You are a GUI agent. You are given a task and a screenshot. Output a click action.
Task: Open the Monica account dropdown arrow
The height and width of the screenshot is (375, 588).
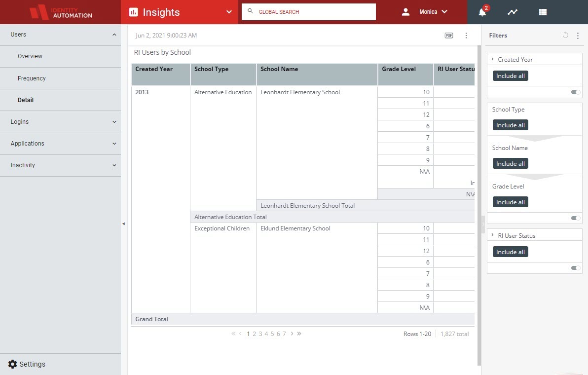(x=444, y=12)
